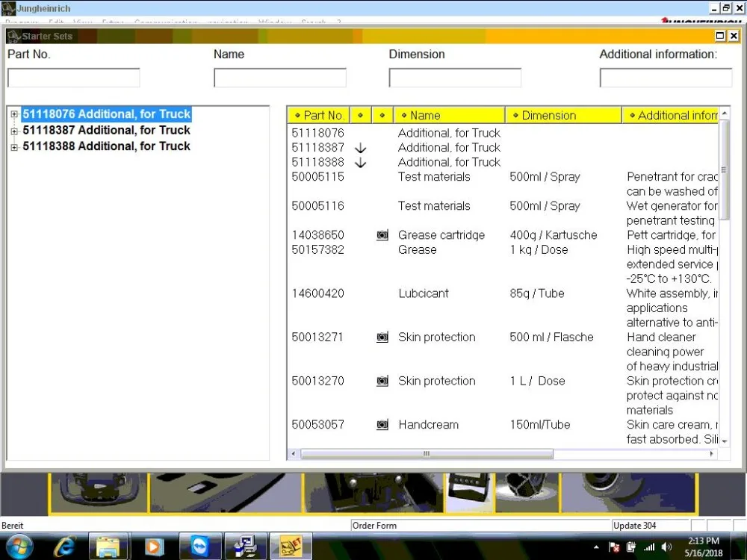Open the media player taskbar icon

coord(153,547)
